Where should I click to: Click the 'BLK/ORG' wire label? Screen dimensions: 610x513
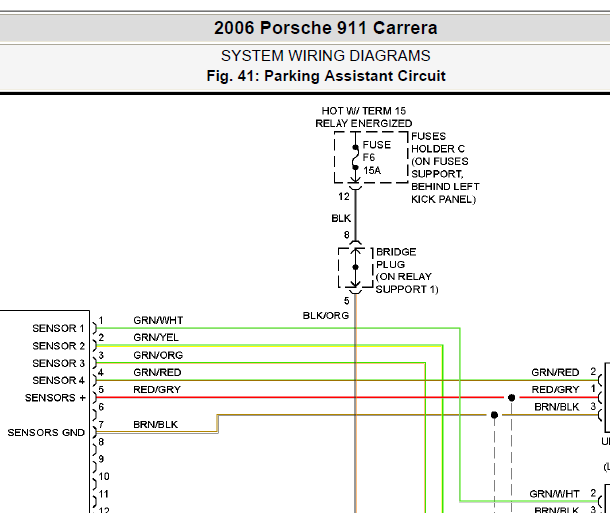[326, 315]
